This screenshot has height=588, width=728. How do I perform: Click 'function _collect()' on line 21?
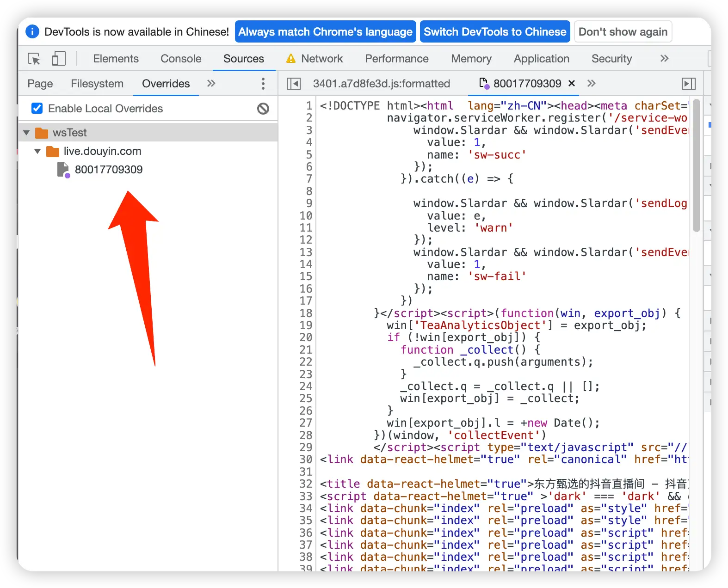[x=463, y=350]
